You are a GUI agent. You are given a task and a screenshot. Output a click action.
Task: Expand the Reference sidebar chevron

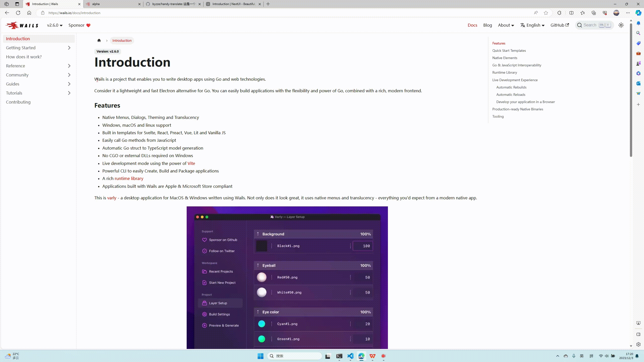coord(69,66)
